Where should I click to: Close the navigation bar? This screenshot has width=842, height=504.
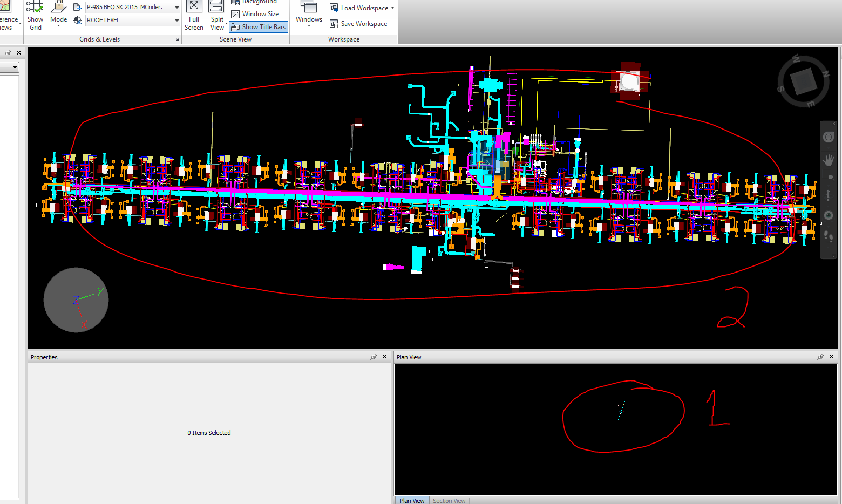(834, 124)
